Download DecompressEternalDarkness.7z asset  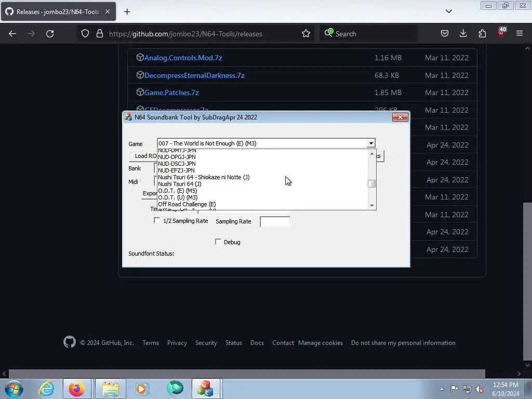click(x=194, y=75)
